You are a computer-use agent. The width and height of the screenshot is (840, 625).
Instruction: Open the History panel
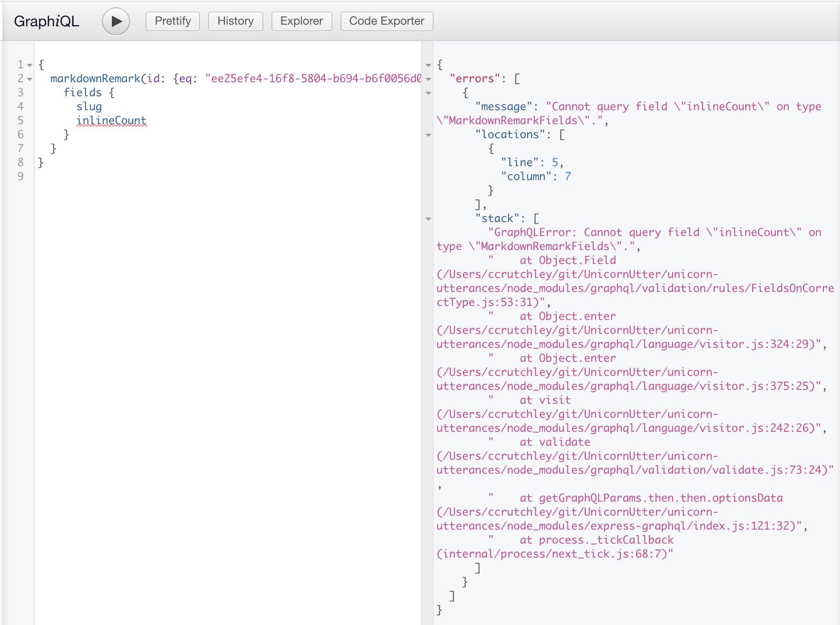click(235, 21)
